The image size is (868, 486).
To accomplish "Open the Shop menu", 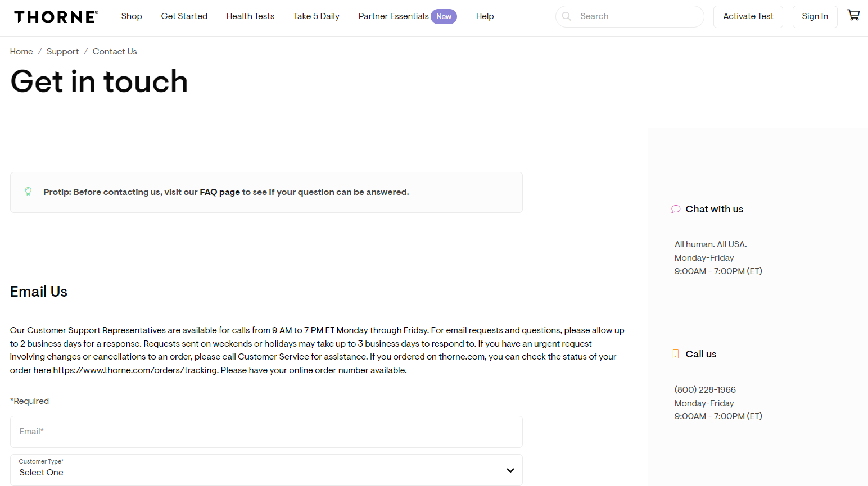I will (132, 16).
